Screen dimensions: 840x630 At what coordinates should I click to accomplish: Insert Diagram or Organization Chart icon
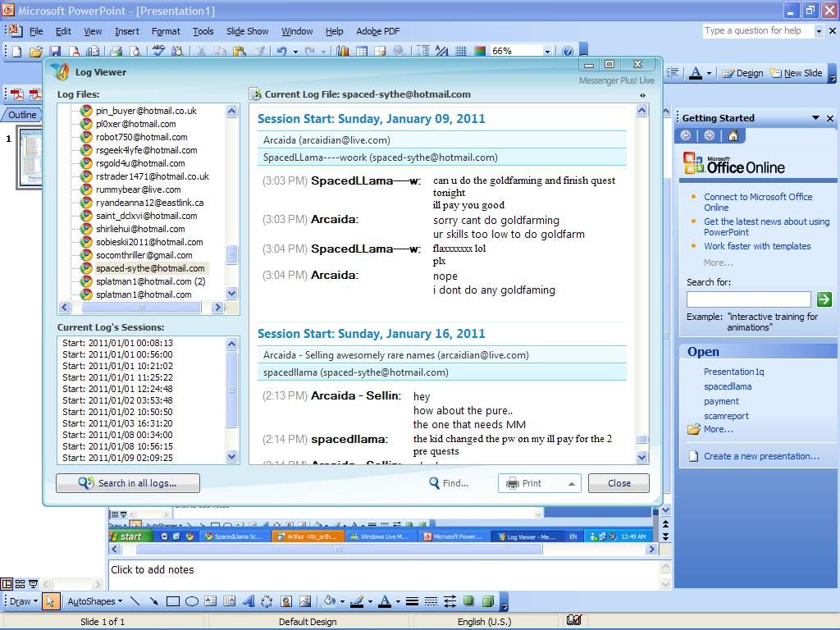[267, 601]
